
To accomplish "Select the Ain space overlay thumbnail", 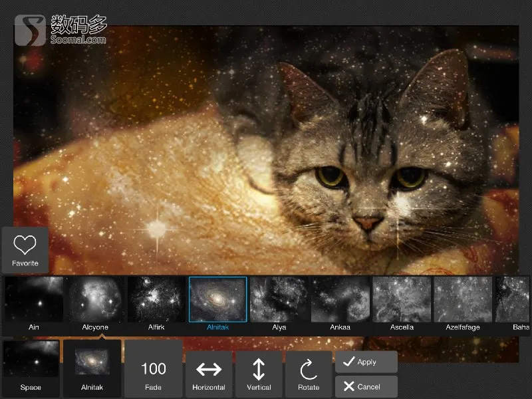I will click(34, 299).
